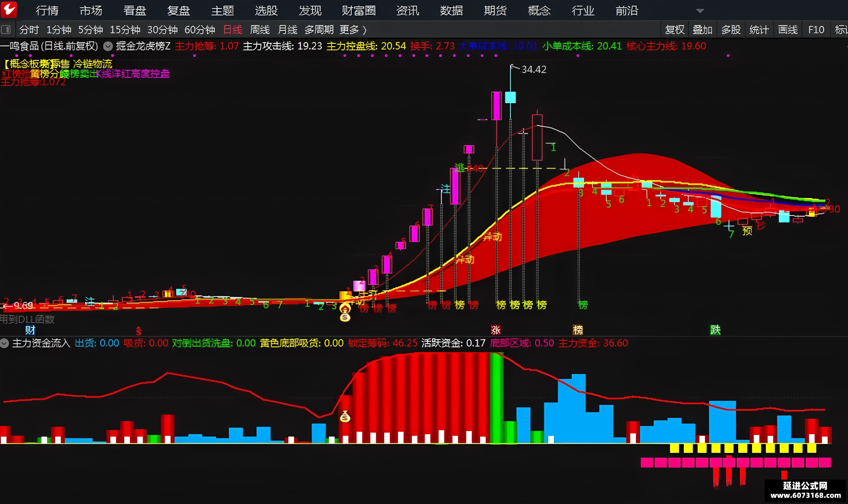Click the red dollar sign timeline marker
848x504 pixels.
(x=138, y=330)
